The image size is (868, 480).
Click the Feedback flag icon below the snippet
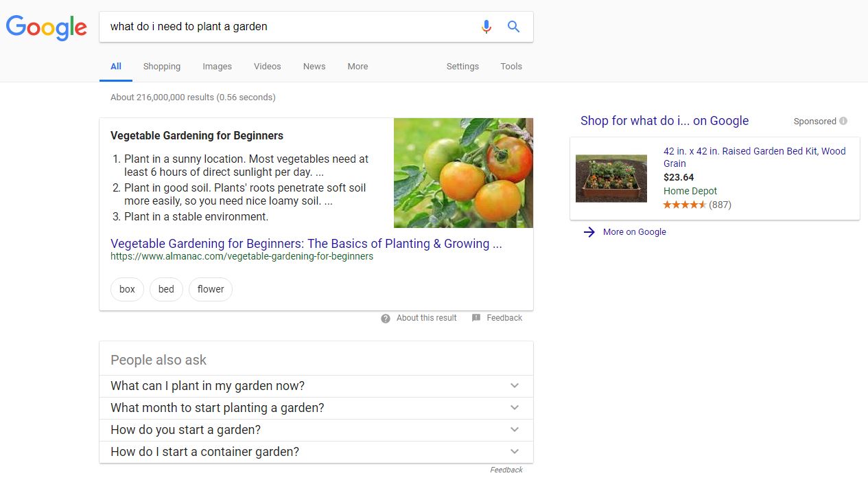476,317
